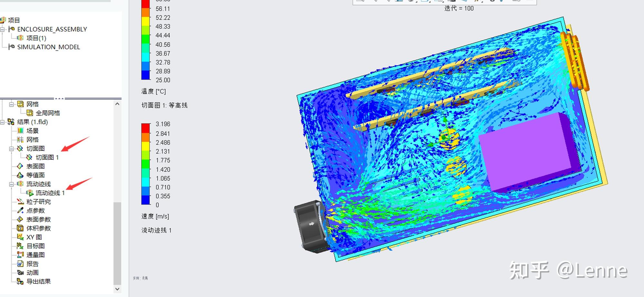Collapse the 网格 node above 全局网格
This screenshot has height=297, width=644.
tap(12, 104)
